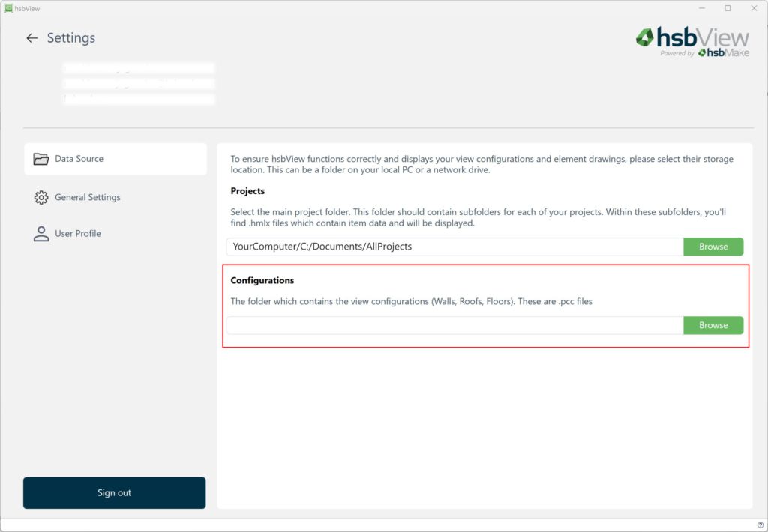
Task: Browse for the Configurations folder
Action: 713,325
